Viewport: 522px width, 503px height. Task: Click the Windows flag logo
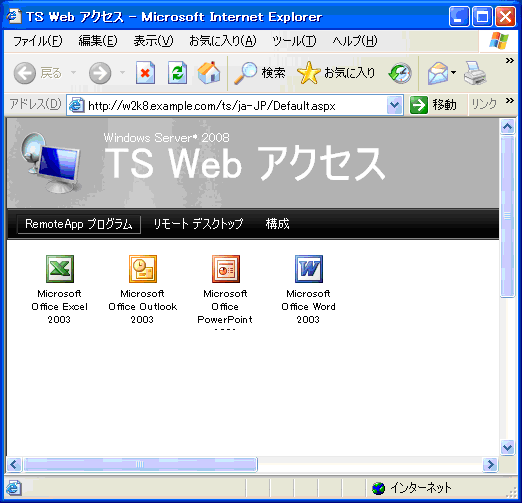pyautogui.click(x=499, y=41)
